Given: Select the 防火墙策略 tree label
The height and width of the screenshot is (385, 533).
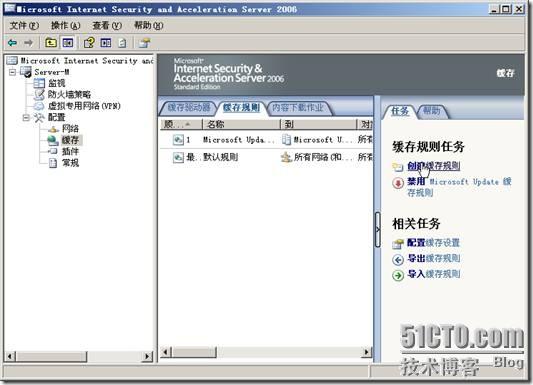Looking at the screenshot, I should click(69, 94).
